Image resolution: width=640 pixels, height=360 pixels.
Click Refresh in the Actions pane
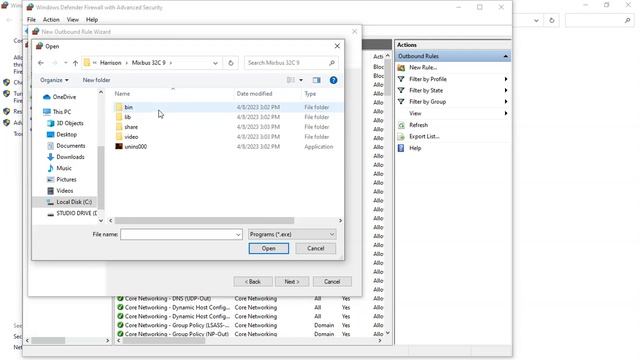418,125
